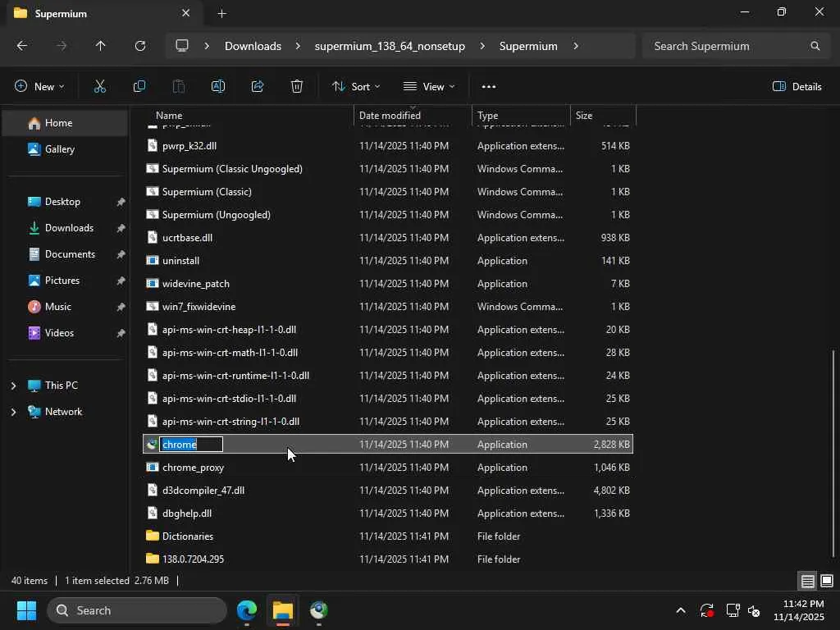Viewport: 840px width, 630px height.
Task: Open the View dropdown menu
Action: point(429,86)
